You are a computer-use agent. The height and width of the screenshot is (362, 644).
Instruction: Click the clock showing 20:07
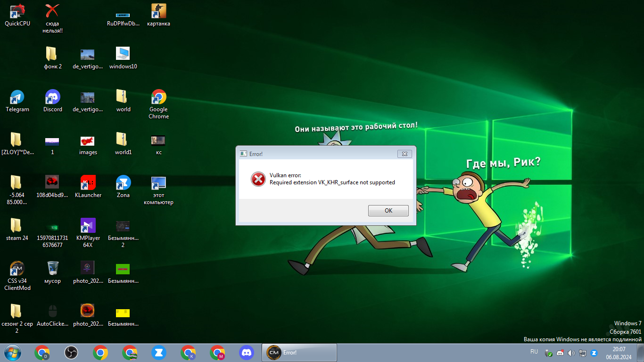619,353
